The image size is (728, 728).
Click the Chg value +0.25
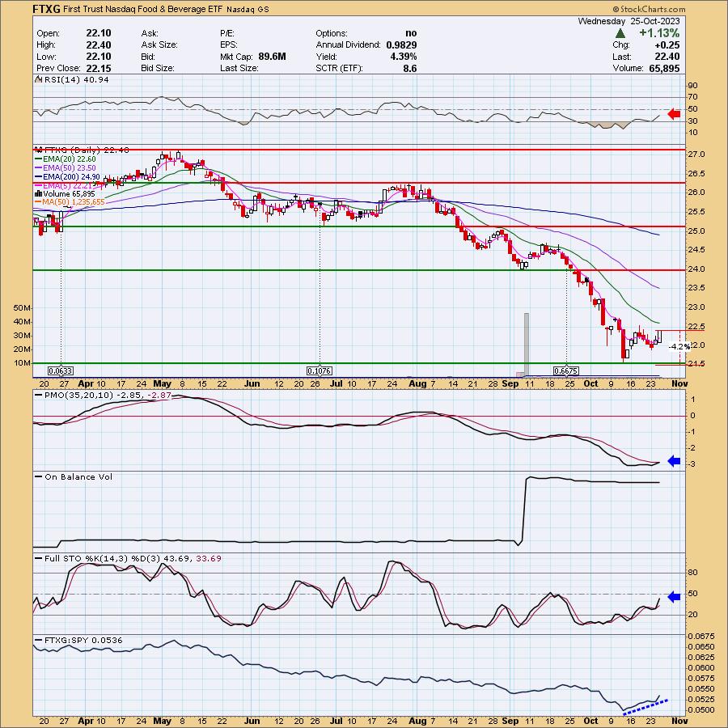(667, 45)
